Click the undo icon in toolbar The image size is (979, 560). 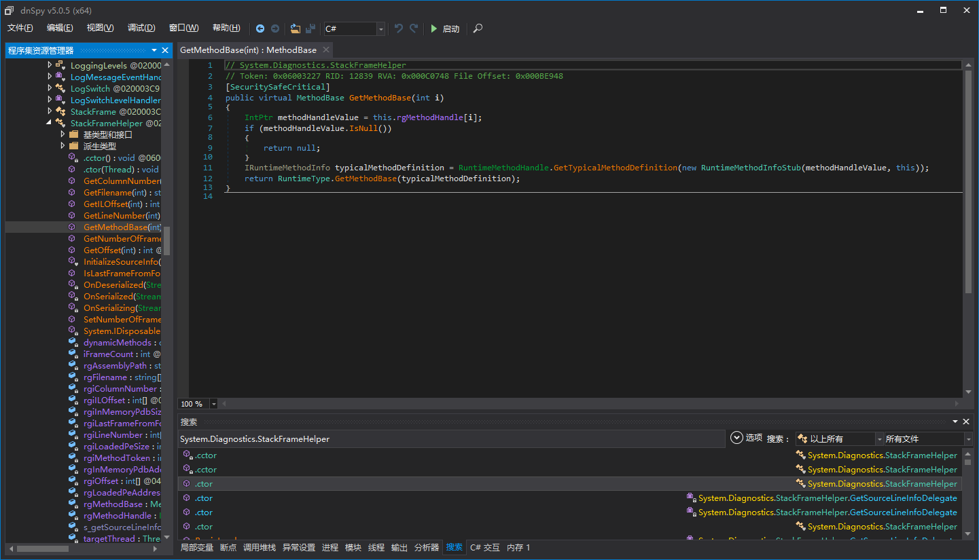[x=399, y=29]
